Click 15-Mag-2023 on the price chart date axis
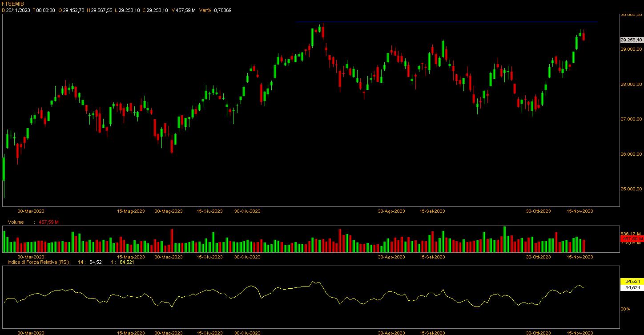644x335 pixels. pyautogui.click(x=131, y=211)
